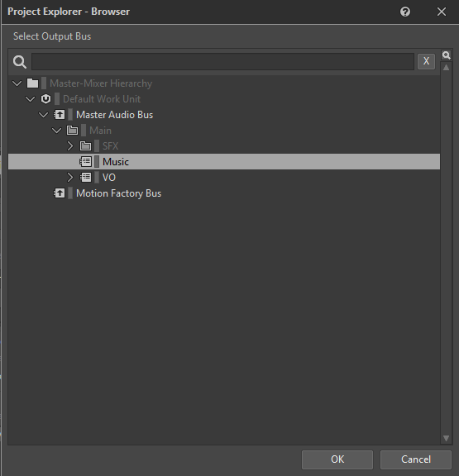459x476 pixels.
Task: Click the magnifier search icon left of field
Action: (x=20, y=62)
